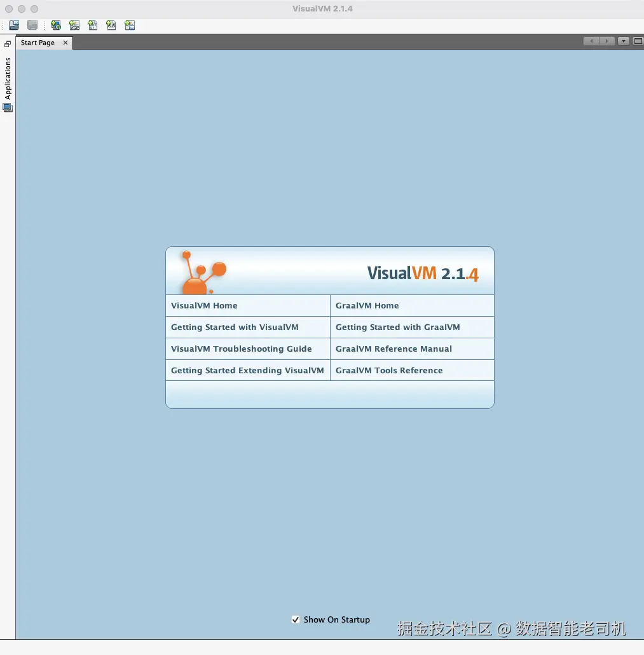
Task: Click the Load snapshot folder toolbar icon
Action: tap(14, 25)
